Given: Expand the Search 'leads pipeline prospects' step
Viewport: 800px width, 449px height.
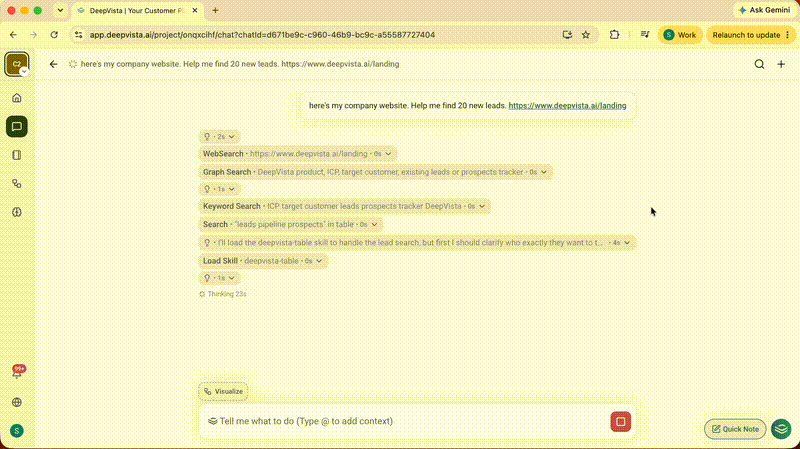Looking at the screenshot, I should point(290,224).
